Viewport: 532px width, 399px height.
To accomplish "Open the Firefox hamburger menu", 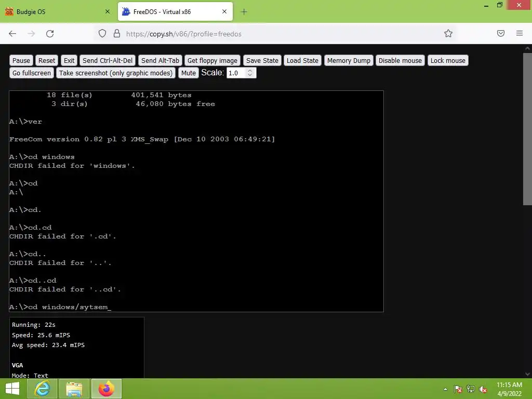I will (520, 33).
